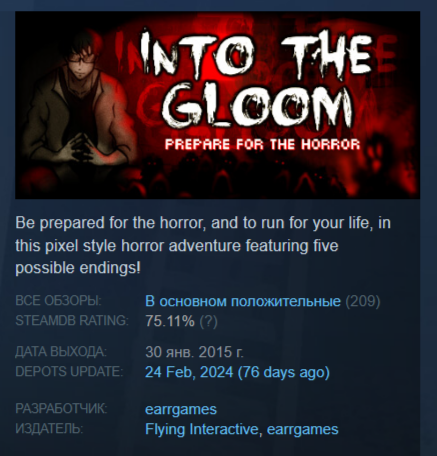Viewport: 437px width, 456px height.
Task: Visit the Flying Interactive publisher link
Action: coord(201,429)
